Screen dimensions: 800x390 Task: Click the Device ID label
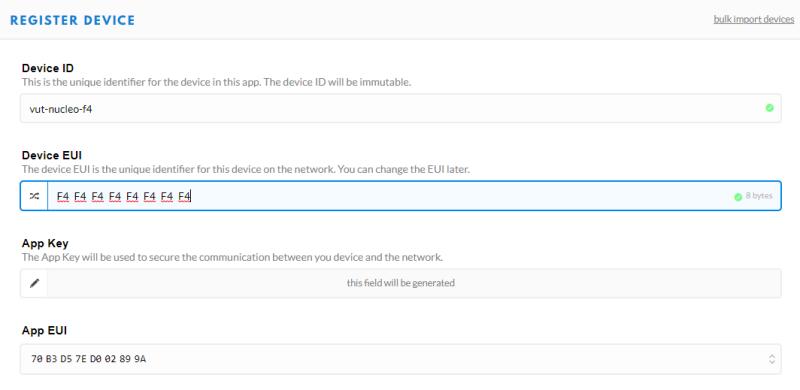tap(48, 68)
